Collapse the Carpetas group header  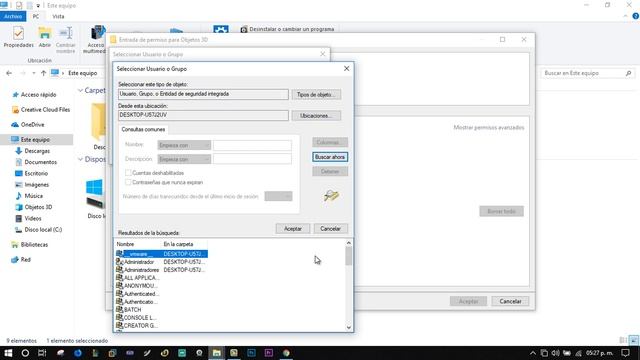[x=80, y=90]
